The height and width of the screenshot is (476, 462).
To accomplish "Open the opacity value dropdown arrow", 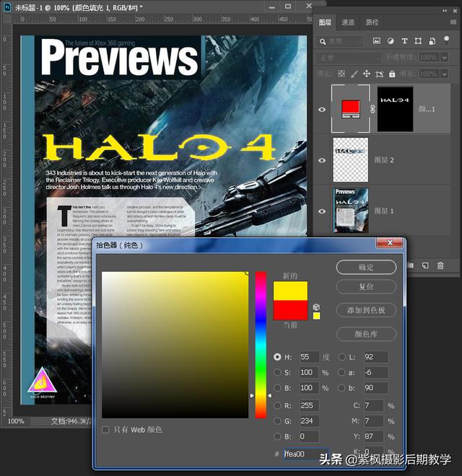I will 445,57.
